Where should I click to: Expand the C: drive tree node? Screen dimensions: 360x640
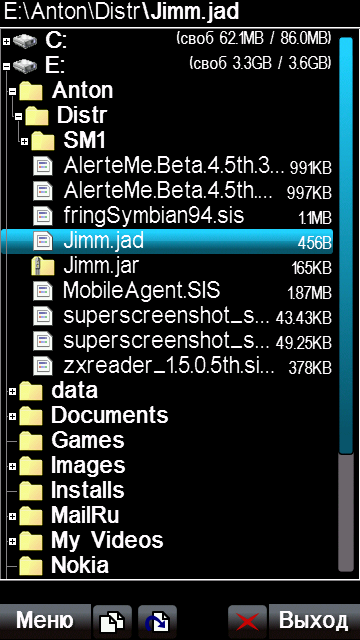(6, 41)
